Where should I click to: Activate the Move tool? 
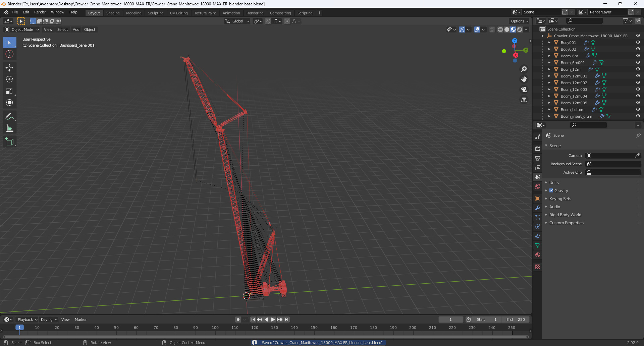pos(9,68)
